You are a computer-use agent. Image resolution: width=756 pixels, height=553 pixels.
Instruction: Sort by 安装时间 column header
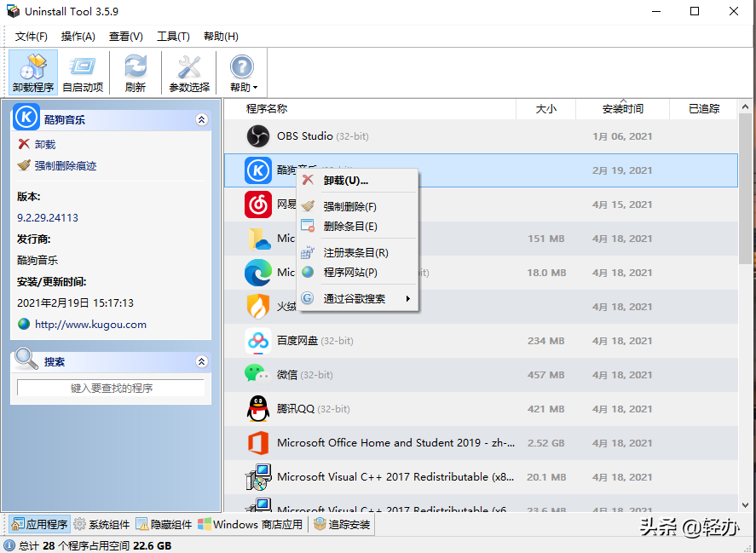coord(622,109)
